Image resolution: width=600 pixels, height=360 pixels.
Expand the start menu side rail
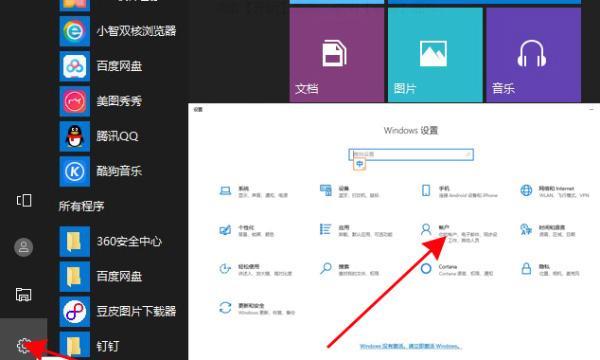(x=24, y=200)
